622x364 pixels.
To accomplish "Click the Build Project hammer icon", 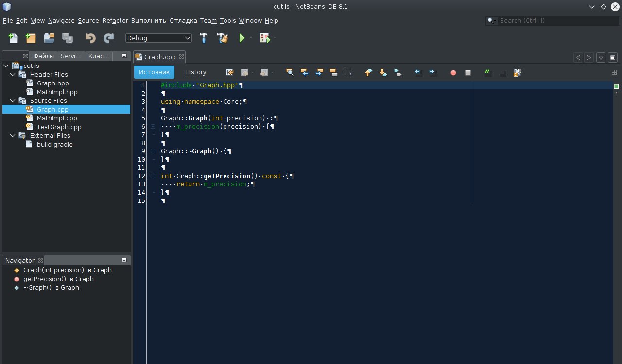I will pyautogui.click(x=204, y=38).
